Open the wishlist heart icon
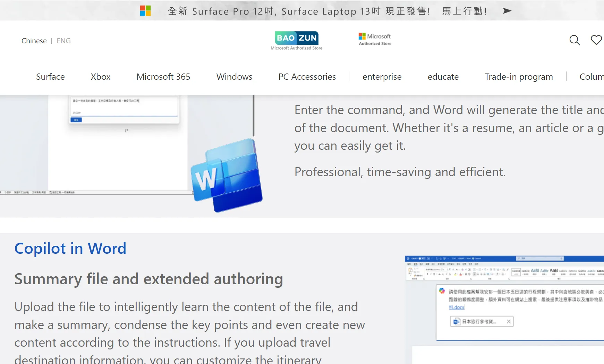 (x=596, y=40)
